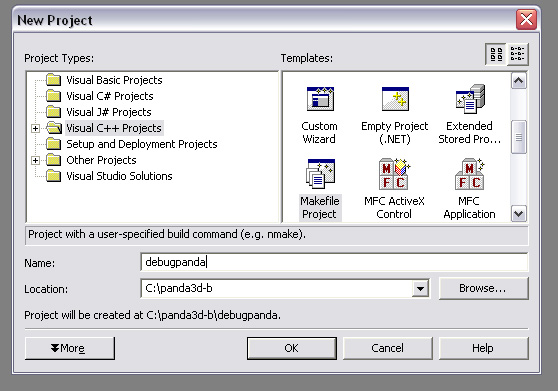Click the "Extended Stored Pro..." label text
558x391 pixels.
(x=469, y=132)
